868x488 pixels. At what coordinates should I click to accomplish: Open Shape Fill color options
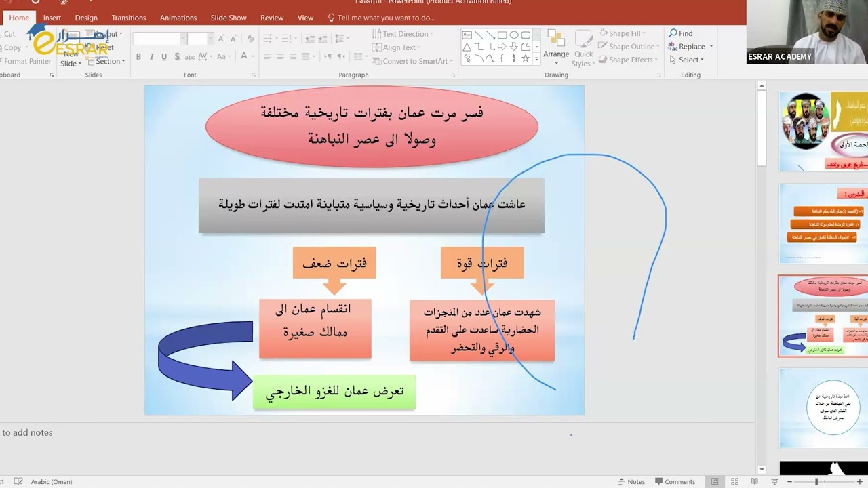pos(622,33)
